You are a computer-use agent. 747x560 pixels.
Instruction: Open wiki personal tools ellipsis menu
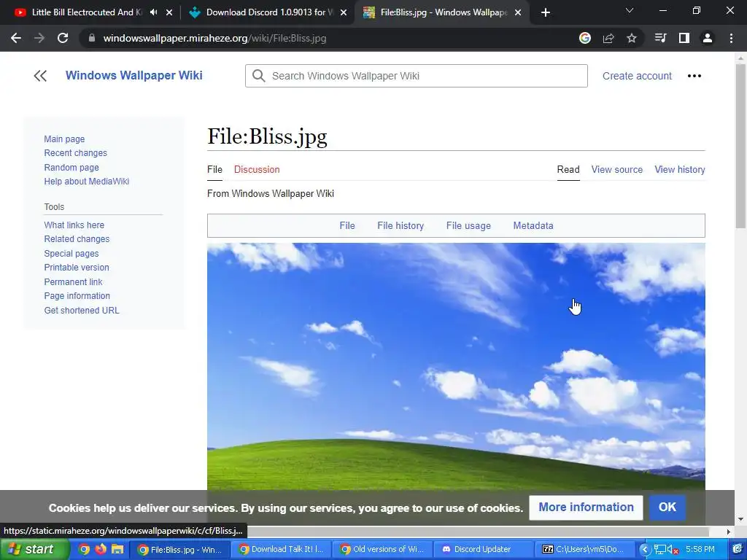[694, 76]
